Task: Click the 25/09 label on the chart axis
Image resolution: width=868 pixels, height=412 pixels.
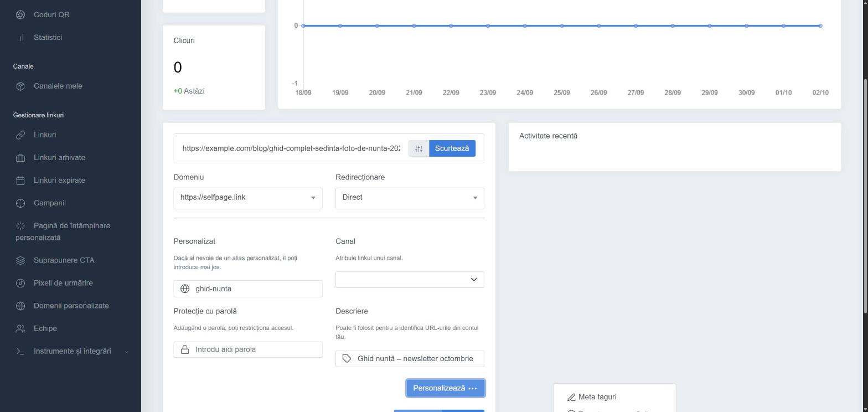Action: click(562, 92)
